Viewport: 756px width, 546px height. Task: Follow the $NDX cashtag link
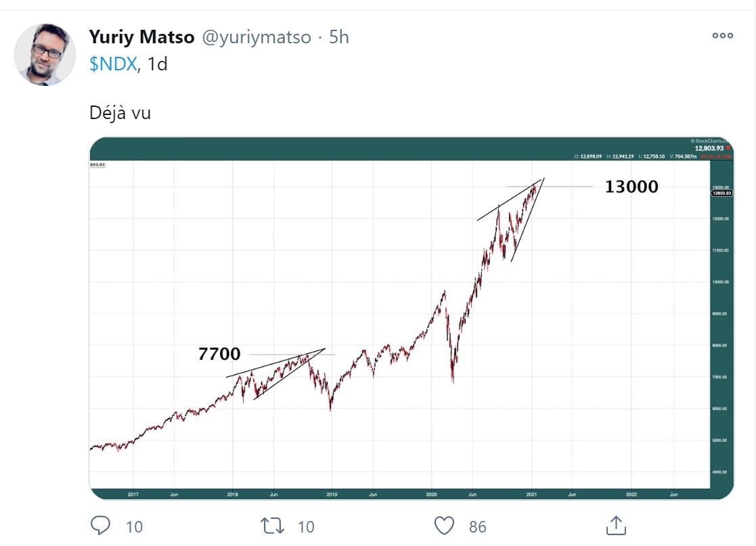click(112, 64)
